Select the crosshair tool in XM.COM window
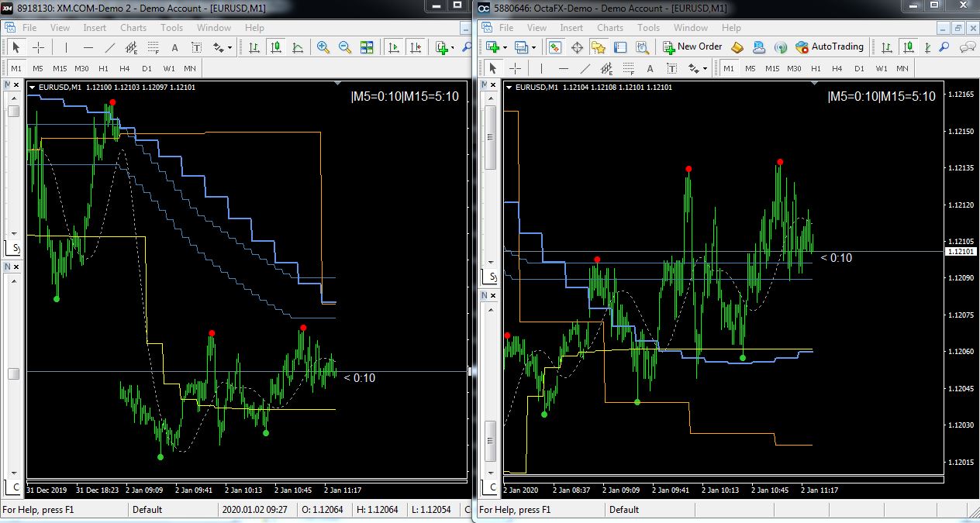This screenshot has width=980, height=523. [x=37, y=47]
